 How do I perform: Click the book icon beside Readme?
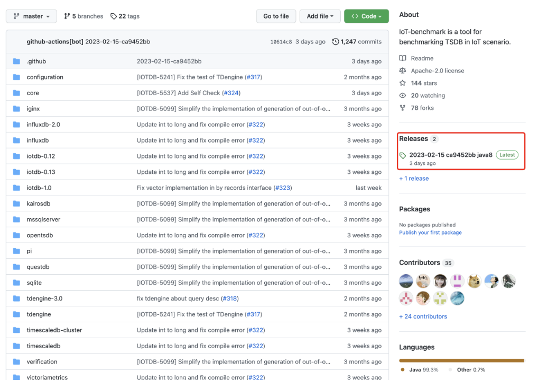[x=403, y=58]
